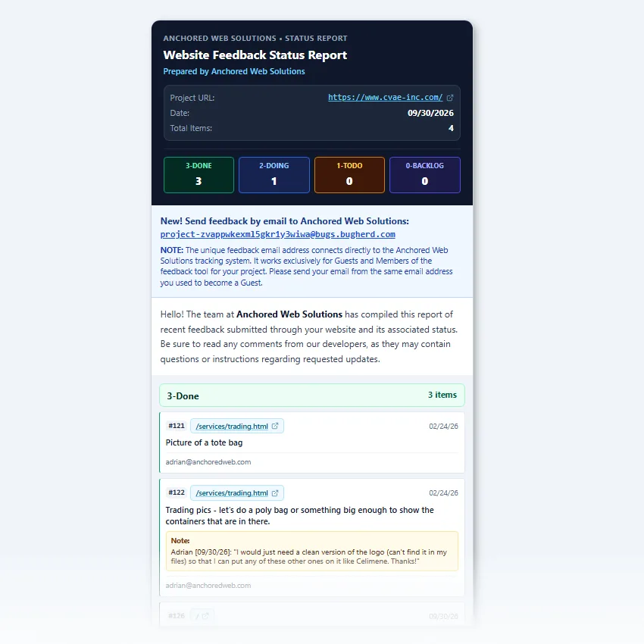Click the Total Items value 4
The height and width of the screenshot is (644, 644).
pos(451,128)
